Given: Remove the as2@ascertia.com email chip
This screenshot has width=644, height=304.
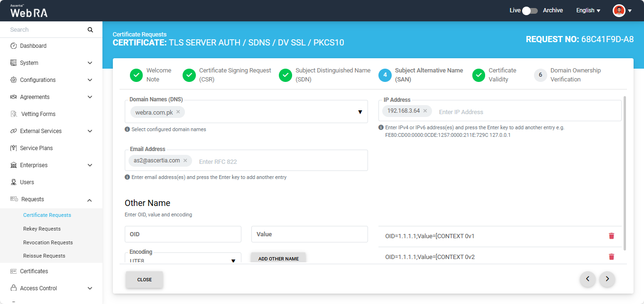Looking at the screenshot, I should pos(185,161).
